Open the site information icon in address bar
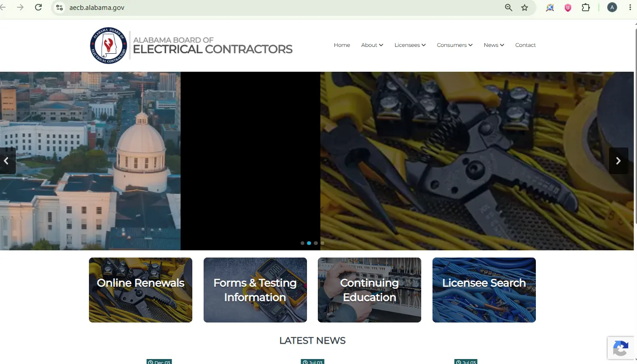The image size is (637, 364). tap(59, 8)
